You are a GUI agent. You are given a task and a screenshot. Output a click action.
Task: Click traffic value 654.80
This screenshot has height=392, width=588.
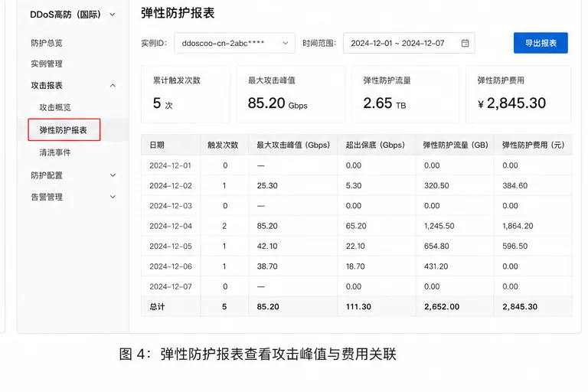(x=436, y=247)
